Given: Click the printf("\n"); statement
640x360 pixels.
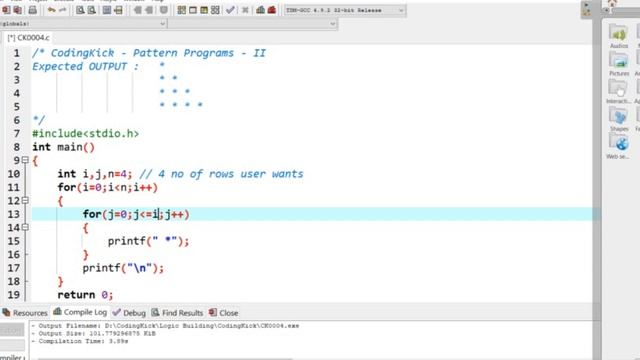Looking at the screenshot, I should click(x=123, y=268).
